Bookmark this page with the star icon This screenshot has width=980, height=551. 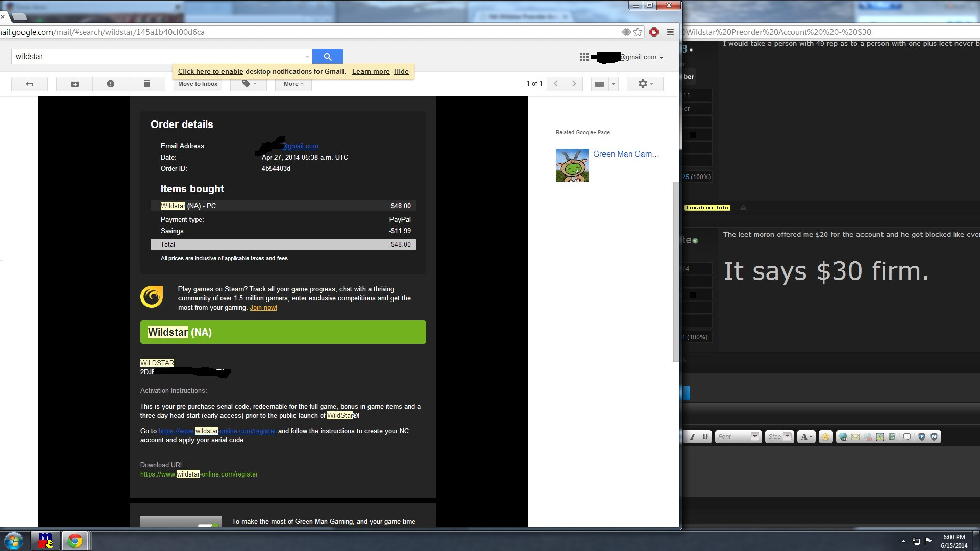[x=638, y=32]
